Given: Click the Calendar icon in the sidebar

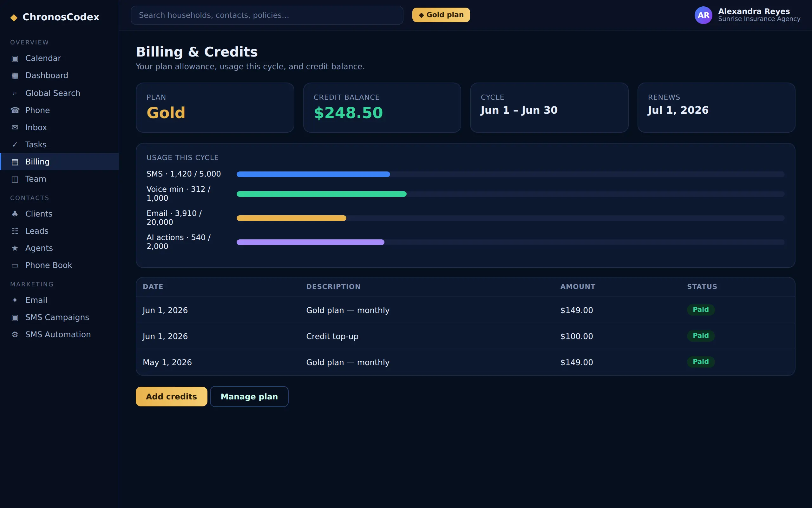Looking at the screenshot, I should point(15,58).
